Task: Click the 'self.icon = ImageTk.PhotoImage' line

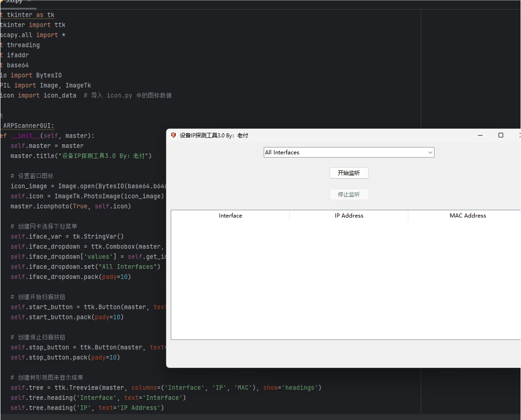Action: (x=87, y=196)
